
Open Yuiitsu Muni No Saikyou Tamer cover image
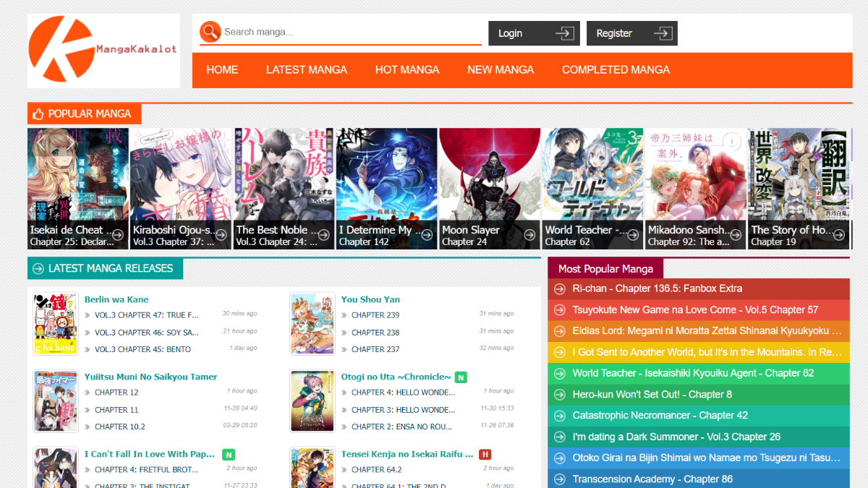coord(55,401)
